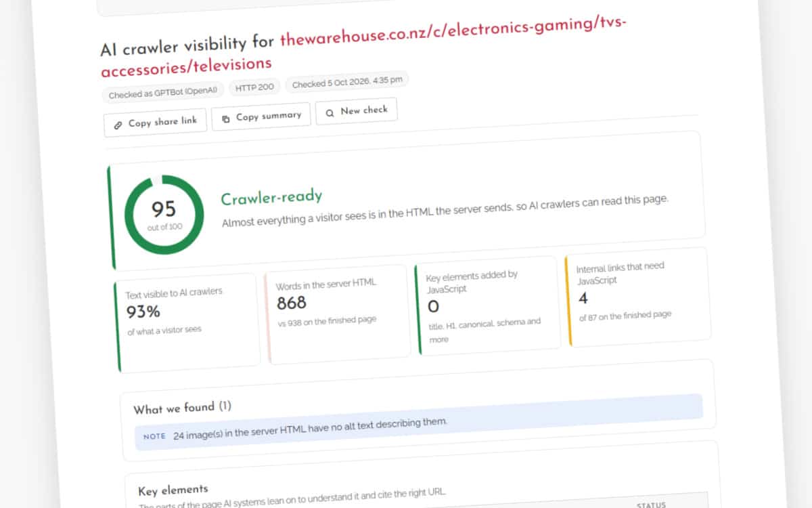Select the Internal links that need JavaScript card

click(x=639, y=297)
